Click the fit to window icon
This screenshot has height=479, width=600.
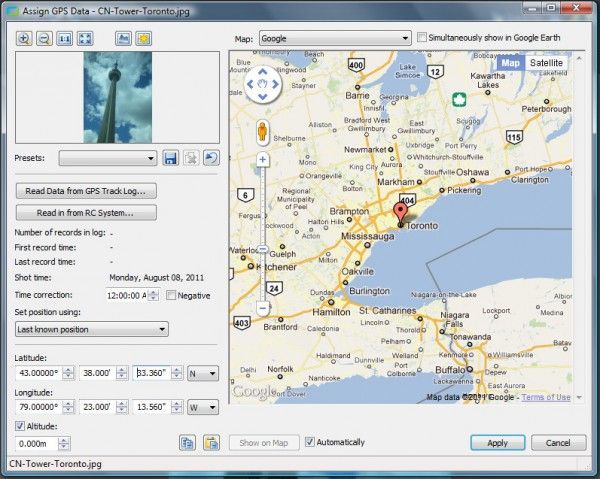click(x=85, y=38)
